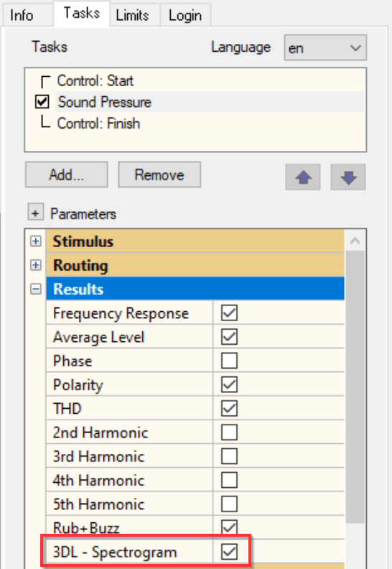
Task: Expand the Stimulus group
Action: point(35,241)
